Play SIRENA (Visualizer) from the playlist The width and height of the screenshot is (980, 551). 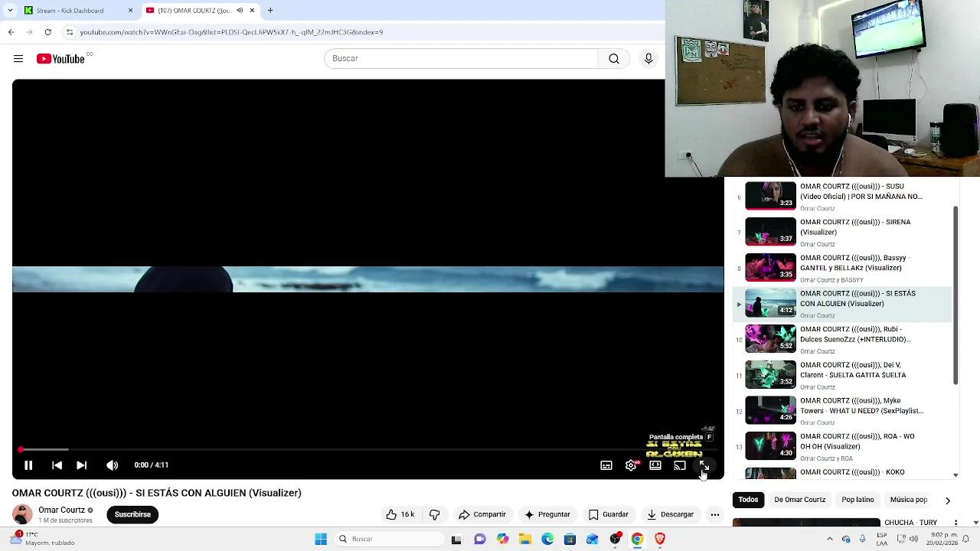(x=842, y=233)
